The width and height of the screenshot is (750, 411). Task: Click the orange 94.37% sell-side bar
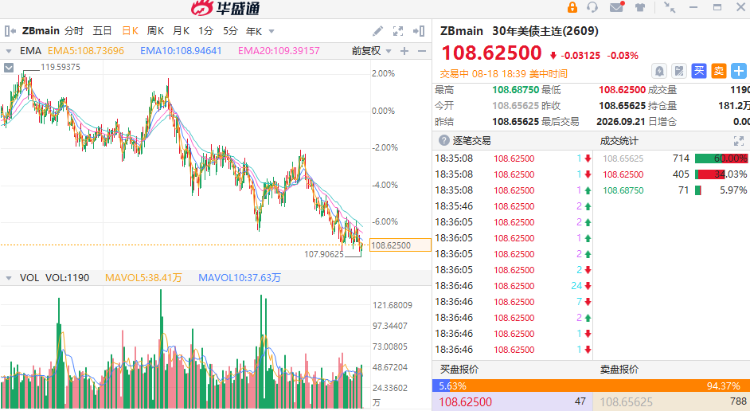coord(604,386)
